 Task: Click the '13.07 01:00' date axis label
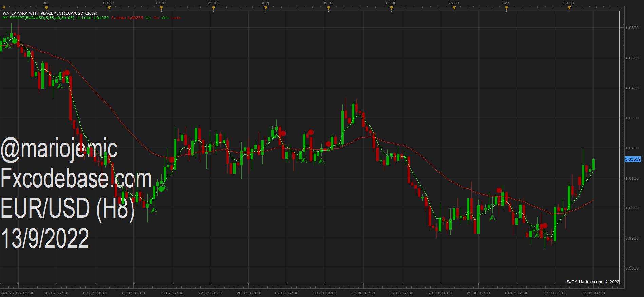(x=133, y=293)
